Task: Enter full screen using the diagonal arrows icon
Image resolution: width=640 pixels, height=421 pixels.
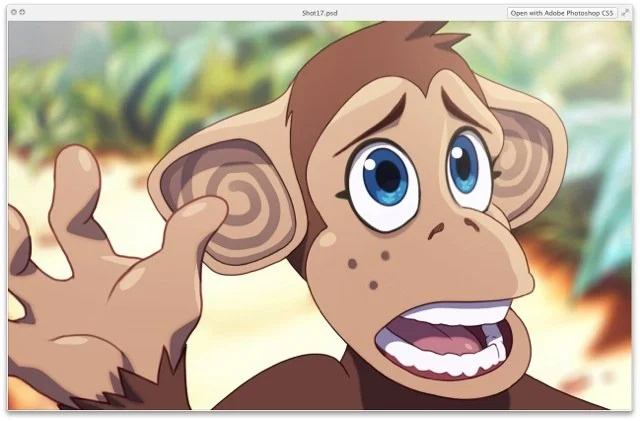Action: pyautogui.click(x=625, y=13)
